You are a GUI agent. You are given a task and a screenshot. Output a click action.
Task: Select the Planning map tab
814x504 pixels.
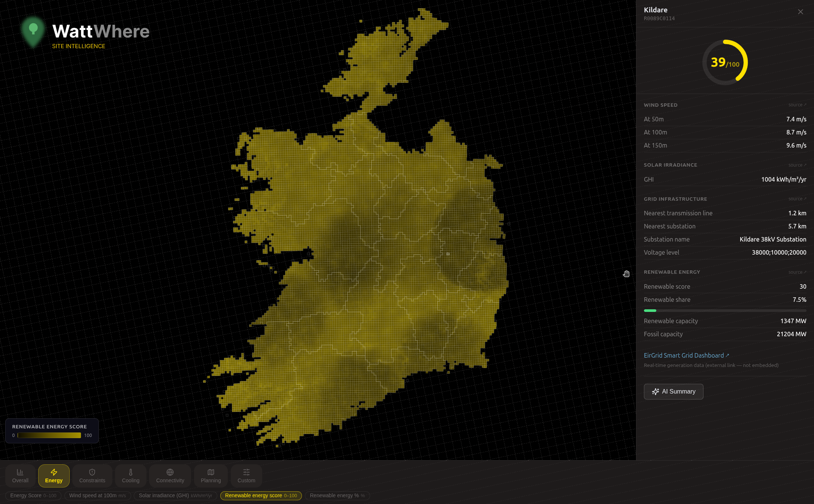[x=211, y=476]
